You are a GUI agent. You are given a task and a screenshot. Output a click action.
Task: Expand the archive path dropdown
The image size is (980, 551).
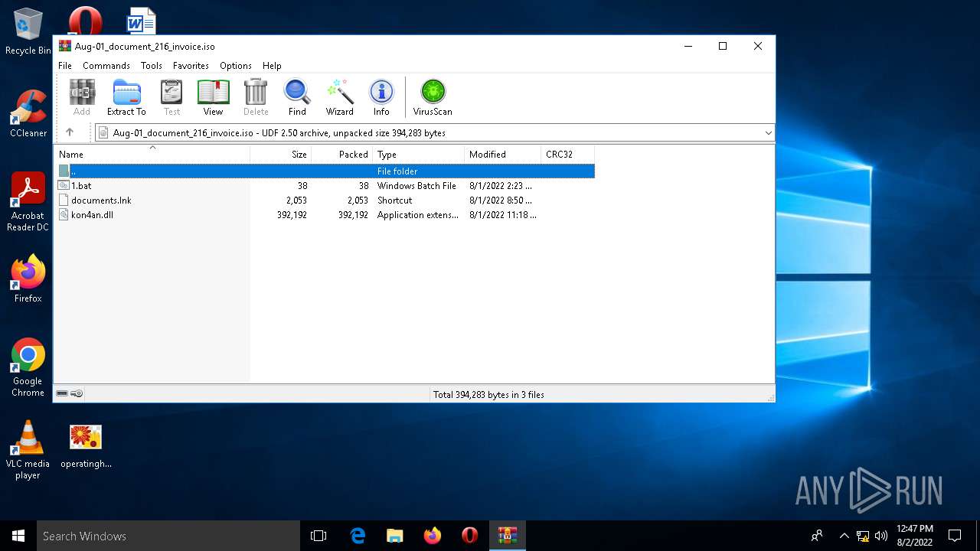coord(768,133)
